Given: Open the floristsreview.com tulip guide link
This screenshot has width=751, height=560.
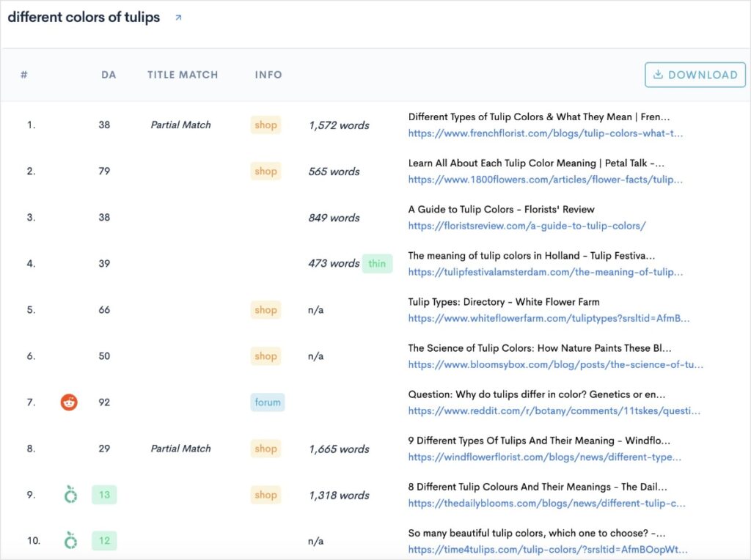Looking at the screenshot, I should tap(526, 226).
